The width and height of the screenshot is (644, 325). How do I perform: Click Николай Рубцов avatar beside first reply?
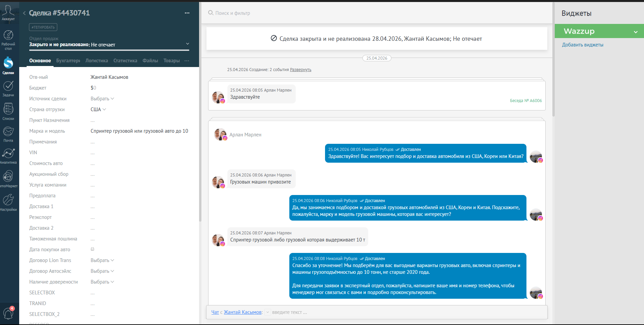(x=536, y=157)
